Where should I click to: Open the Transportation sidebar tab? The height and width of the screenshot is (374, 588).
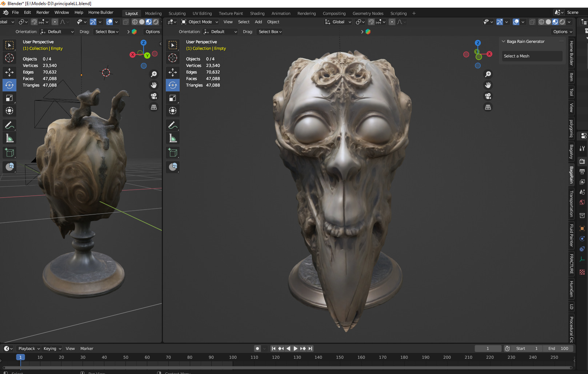coord(571,204)
